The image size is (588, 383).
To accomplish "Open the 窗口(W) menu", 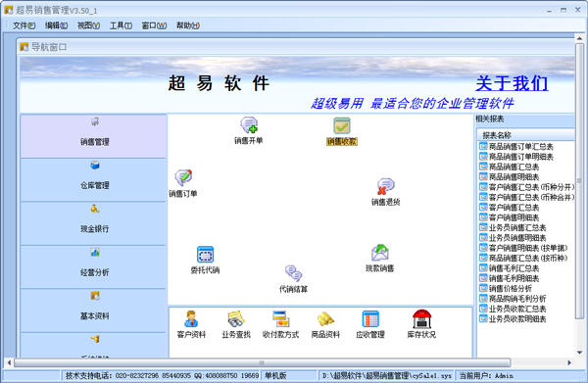I will tap(154, 25).
